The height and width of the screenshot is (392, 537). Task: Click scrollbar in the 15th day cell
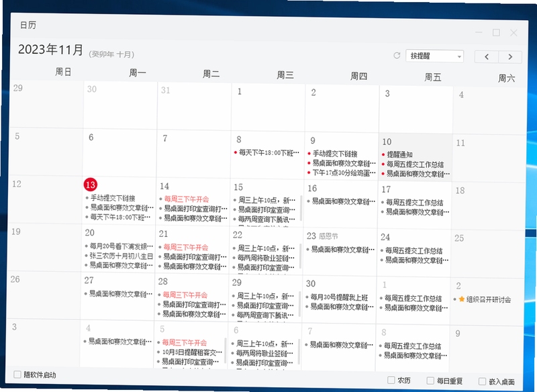301,208
